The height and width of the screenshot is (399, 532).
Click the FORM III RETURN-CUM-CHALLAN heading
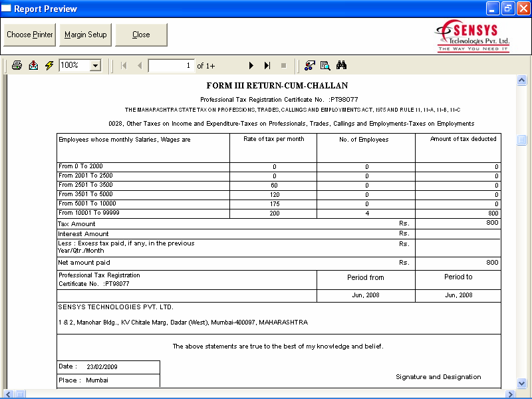coord(277,86)
